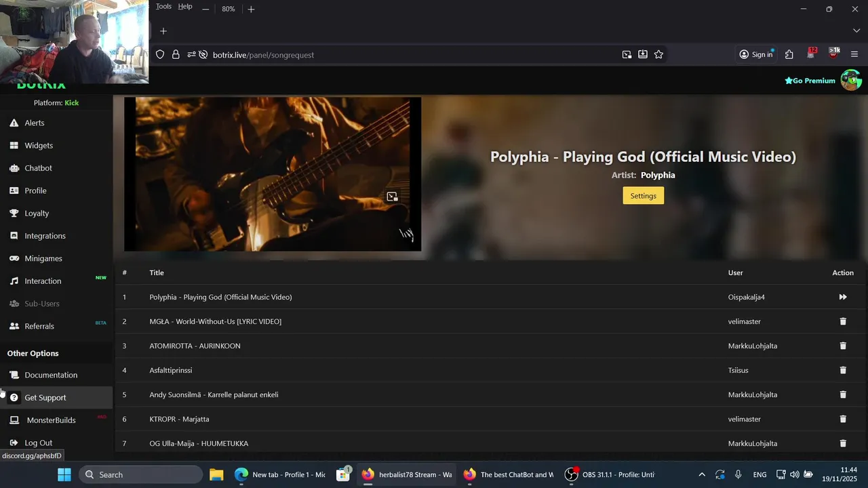Zoom out with the minus button
The width and height of the screenshot is (868, 488).
coord(205,9)
